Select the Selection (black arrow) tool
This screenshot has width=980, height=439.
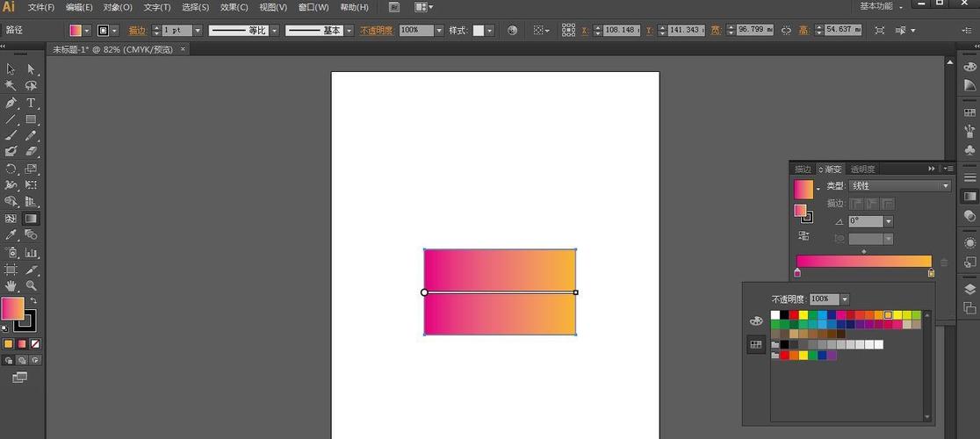tap(11, 69)
